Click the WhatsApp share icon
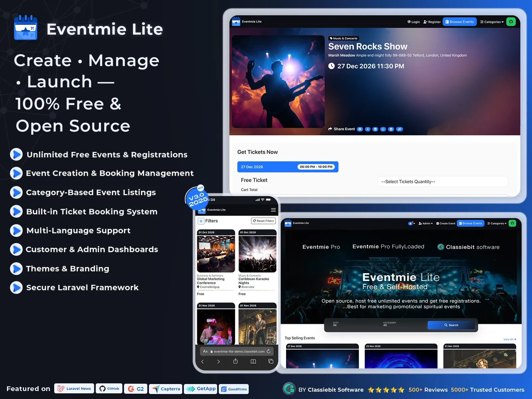 coord(383,129)
